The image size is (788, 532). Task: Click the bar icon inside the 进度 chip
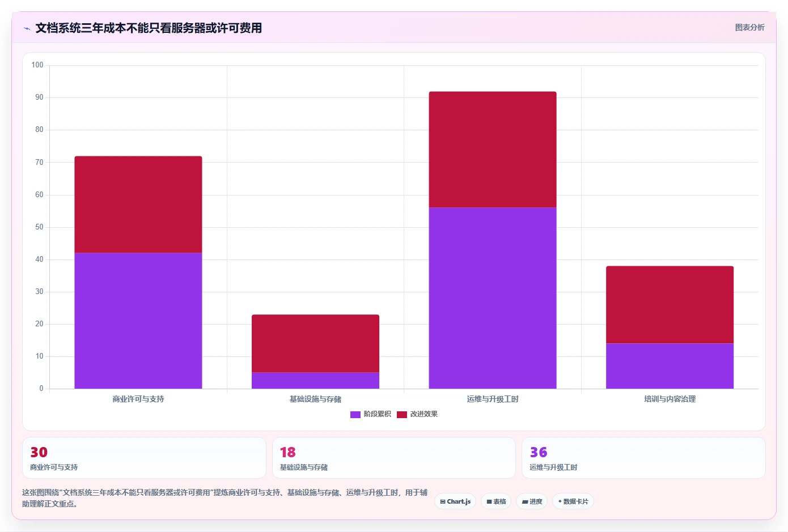click(525, 502)
